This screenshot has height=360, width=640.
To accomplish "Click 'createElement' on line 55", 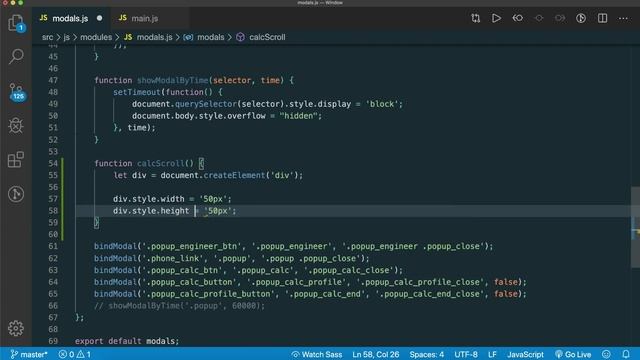I will 234,175.
